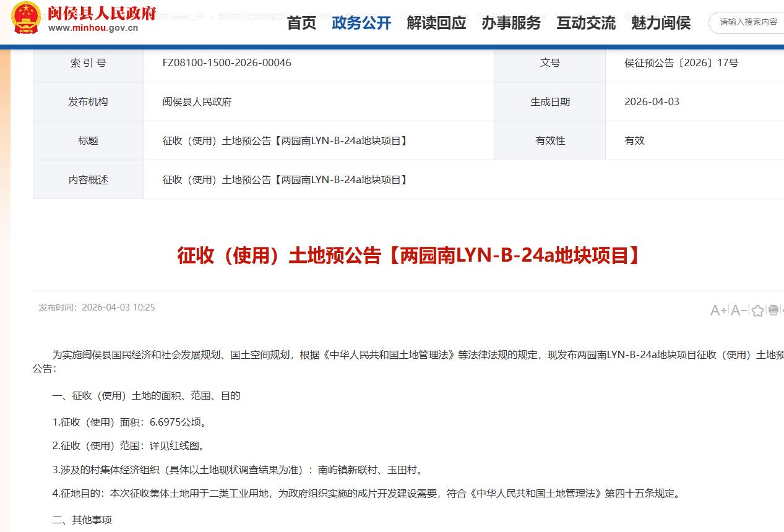
Task: Increase font size with A+ icon
Action: [x=718, y=311]
